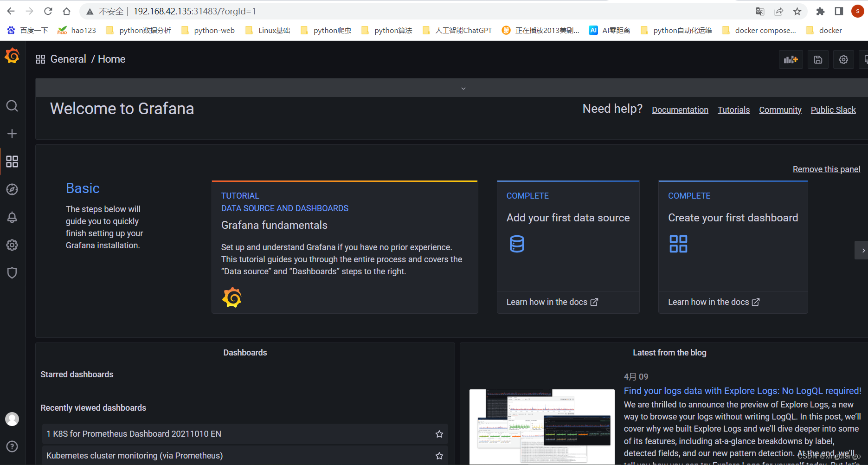This screenshot has height=465, width=868.
Task: Open the AI零距离 bookmark
Action: [610, 30]
